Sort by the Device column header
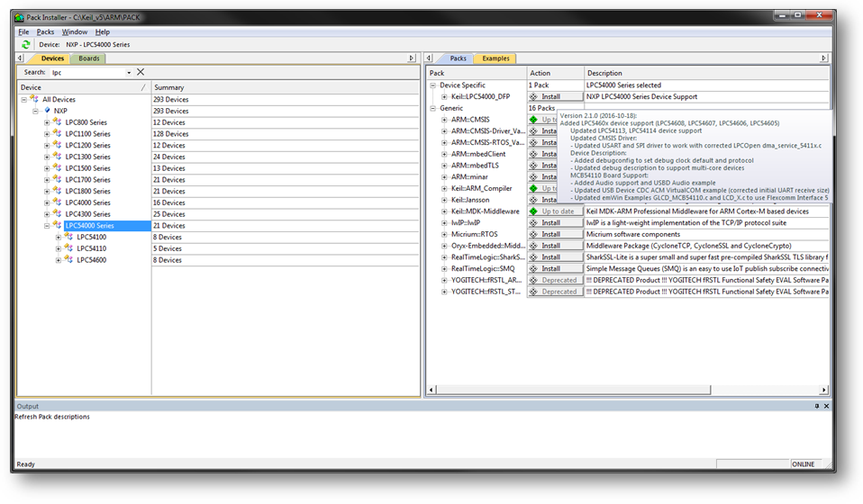The width and height of the screenshot is (863, 504). (x=84, y=87)
